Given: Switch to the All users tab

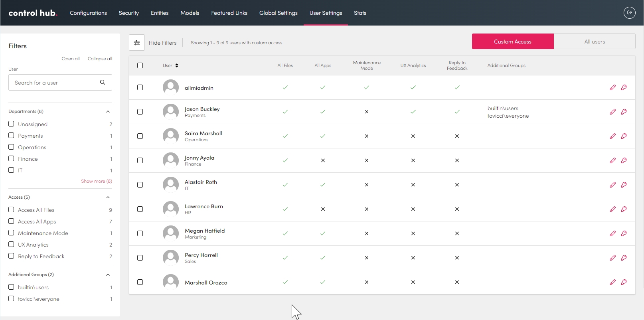Looking at the screenshot, I should (x=594, y=41).
